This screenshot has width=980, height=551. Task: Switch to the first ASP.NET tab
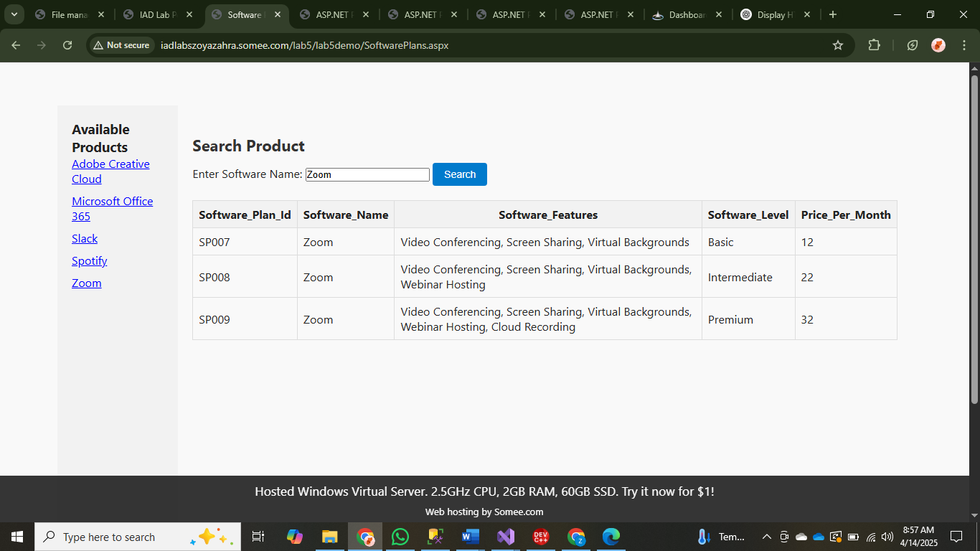(x=334, y=14)
